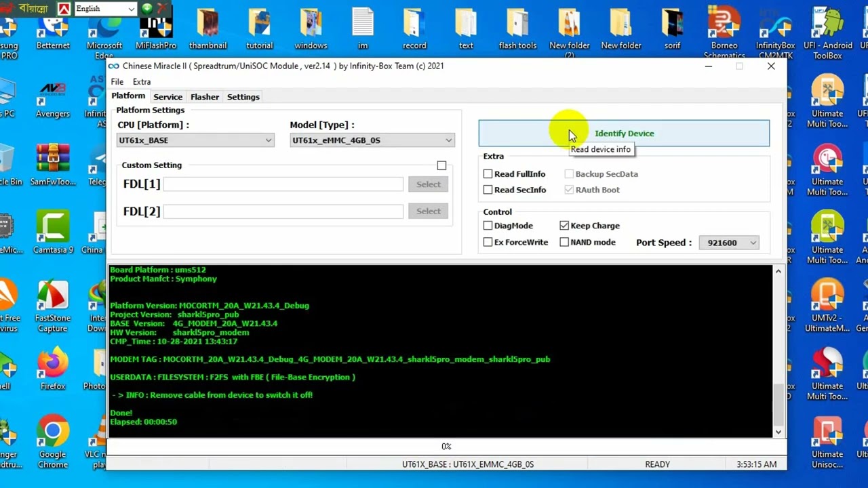
Task: Uncheck the Keep Charge option
Action: point(564,226)
